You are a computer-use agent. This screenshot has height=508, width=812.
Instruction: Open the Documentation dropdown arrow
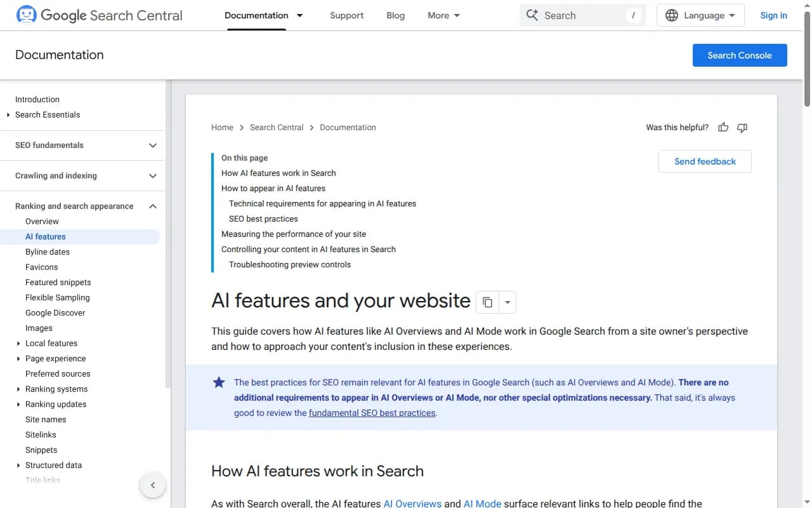(300, 15)
